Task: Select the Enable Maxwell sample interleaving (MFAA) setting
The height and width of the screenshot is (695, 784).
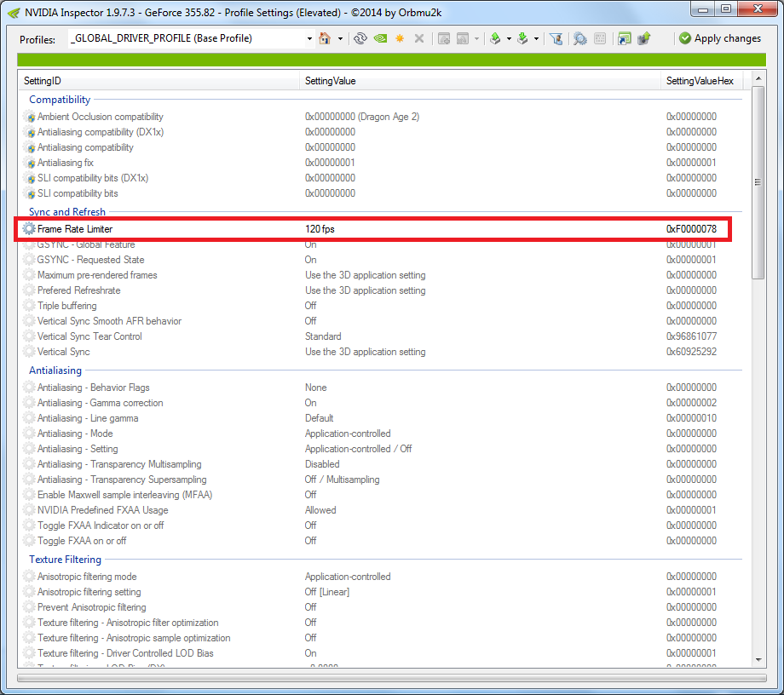Action: [125, 495]
